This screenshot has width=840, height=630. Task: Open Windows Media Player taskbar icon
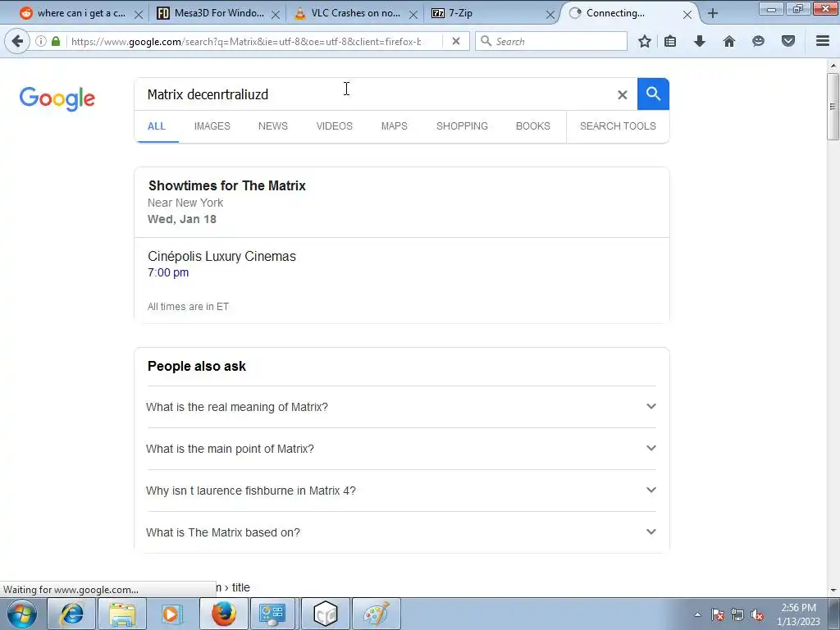pyautogui.click(x=172, y=614)
